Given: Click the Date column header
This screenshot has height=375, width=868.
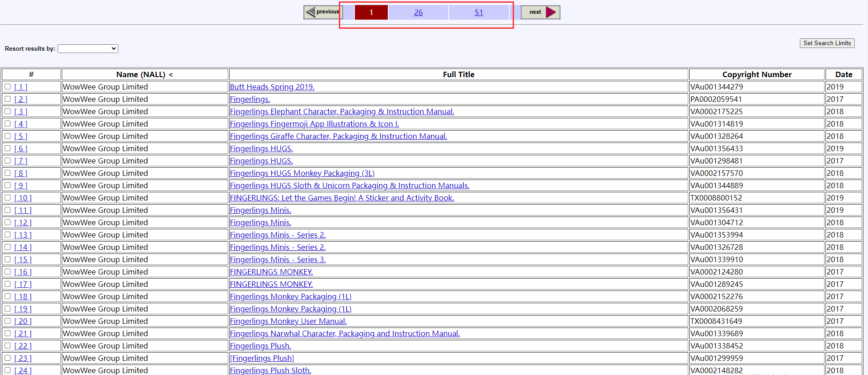Looking at the screenshot, I should click(x=844, y=74).
